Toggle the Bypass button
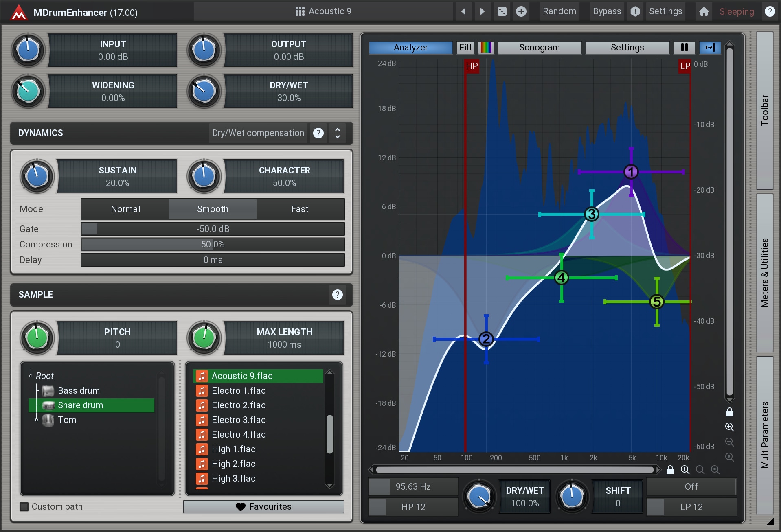The image size is (781, 532). tap(606, 11)
